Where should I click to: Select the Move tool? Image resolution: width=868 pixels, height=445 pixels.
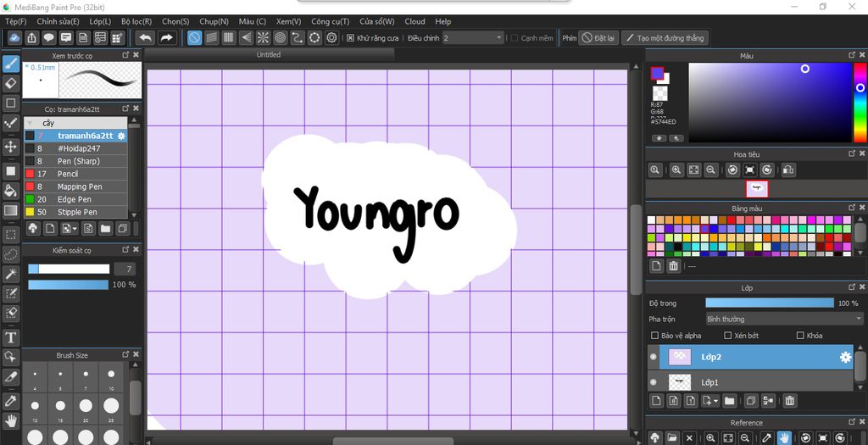tap(10, 147)
